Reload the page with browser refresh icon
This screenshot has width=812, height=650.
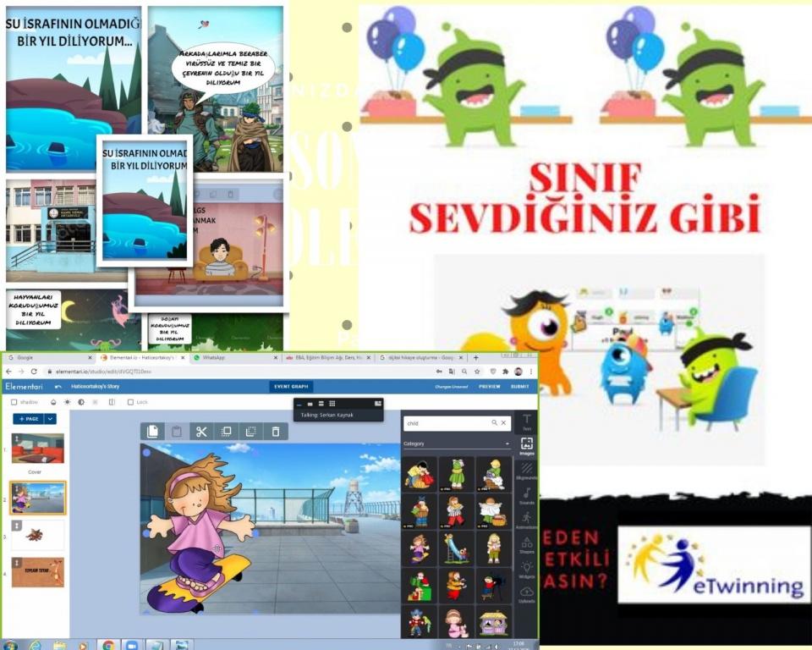[x=34, y=372]
